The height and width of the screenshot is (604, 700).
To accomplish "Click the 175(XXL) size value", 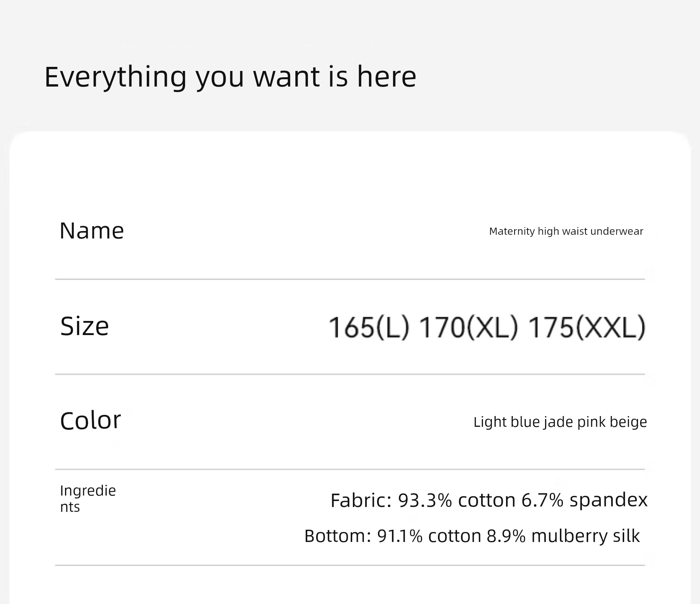I will click(587, 327).
